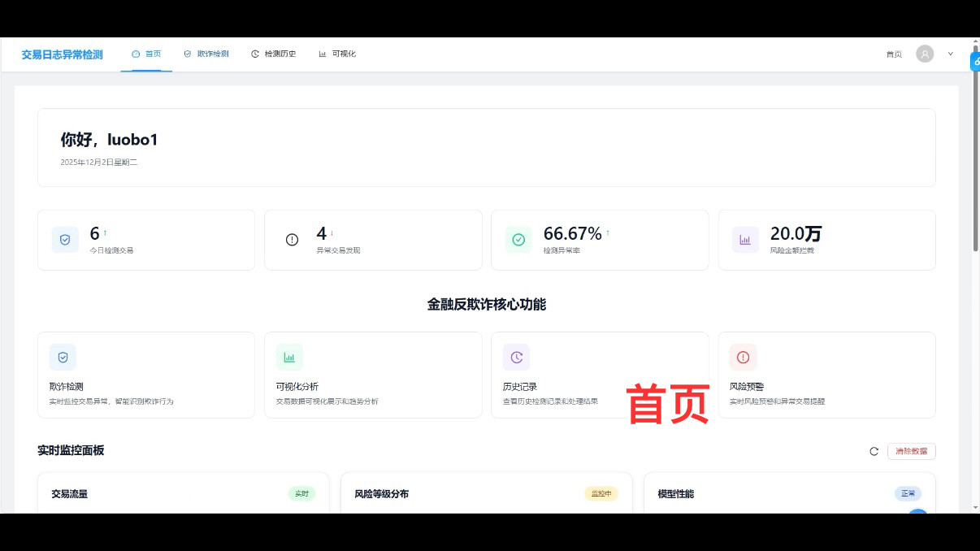
Task: Click the 清除数据 button
Action: click(x=911, y=451)
